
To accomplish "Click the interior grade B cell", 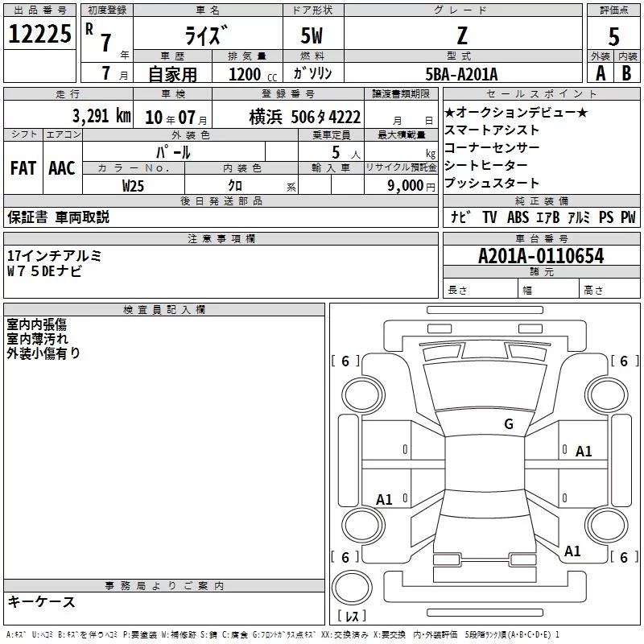I will (627, 73).
